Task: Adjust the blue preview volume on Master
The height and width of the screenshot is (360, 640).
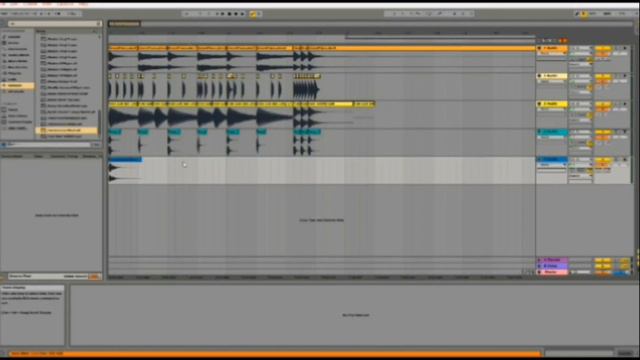Action: click(622, 273)
